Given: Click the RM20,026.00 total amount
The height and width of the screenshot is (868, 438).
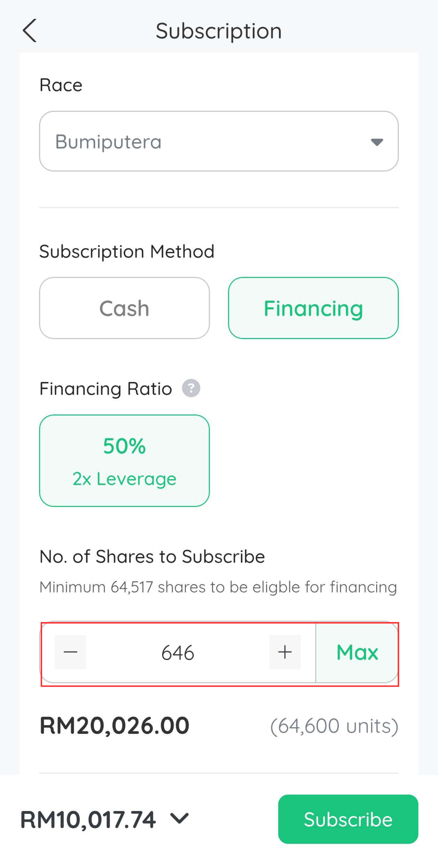Looking at the screenshot, I should (114, 725).
